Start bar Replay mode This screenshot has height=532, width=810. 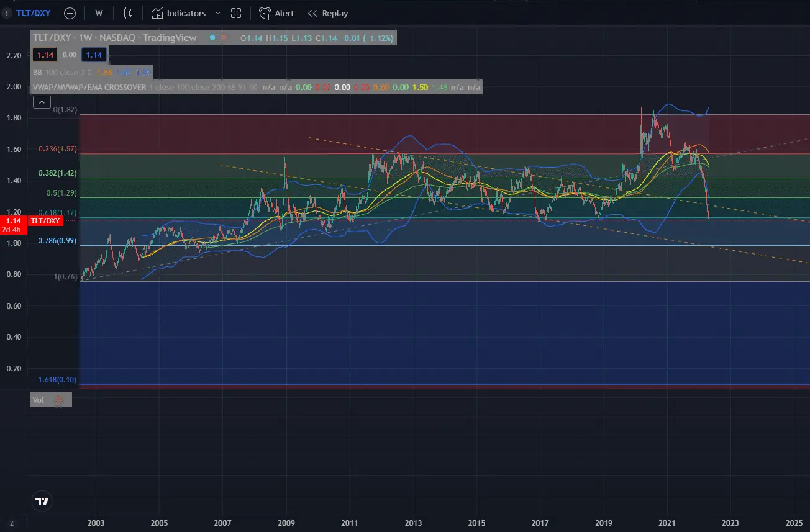[328, 13]
